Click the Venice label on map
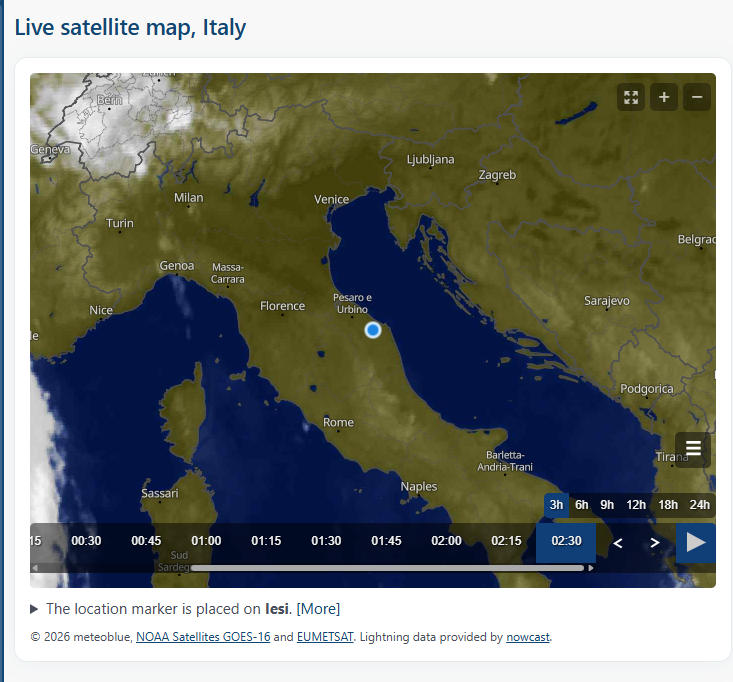This screenshot has width=733, height=682. tap(331, 199)
